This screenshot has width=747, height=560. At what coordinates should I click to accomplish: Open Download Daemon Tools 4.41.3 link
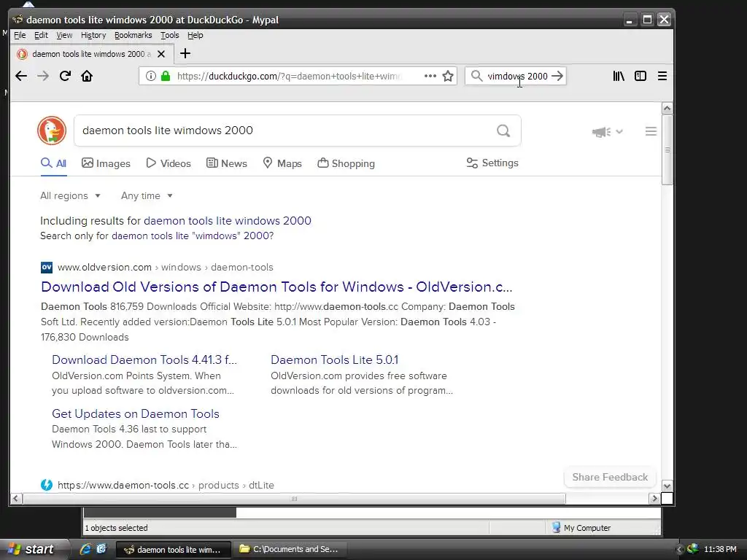point(144,359)
